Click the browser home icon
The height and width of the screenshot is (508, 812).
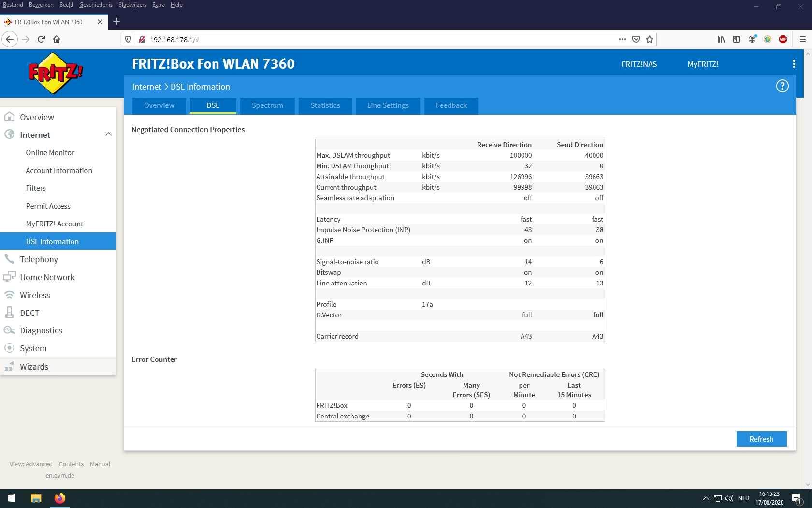[x=57, y=39]
